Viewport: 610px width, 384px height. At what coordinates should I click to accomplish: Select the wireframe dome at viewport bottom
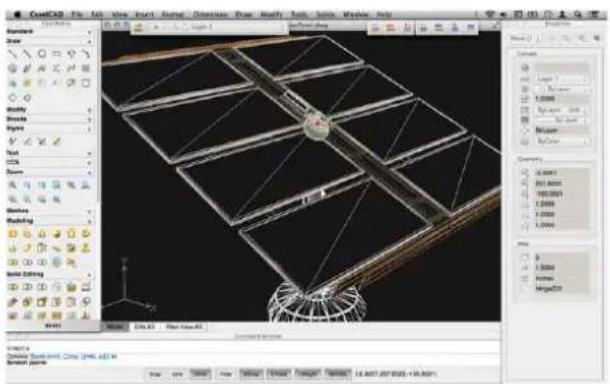[x=317, y=302]
